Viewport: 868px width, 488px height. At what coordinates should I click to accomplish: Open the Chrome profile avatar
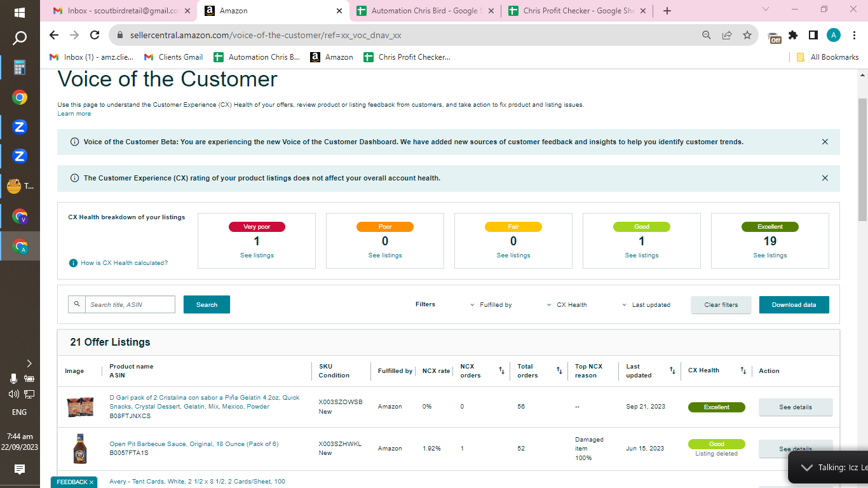coord(834,35)
